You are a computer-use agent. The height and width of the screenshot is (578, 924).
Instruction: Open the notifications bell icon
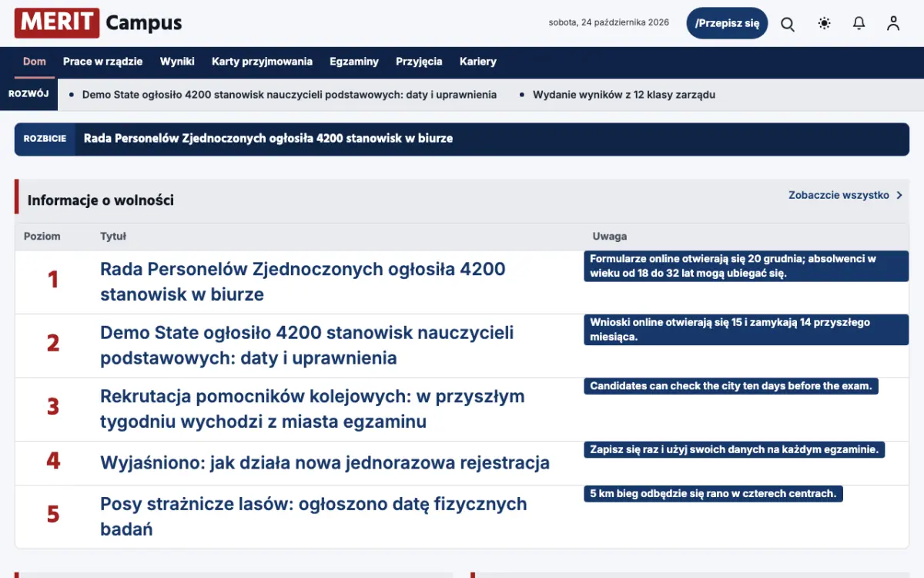click(859, 24)
